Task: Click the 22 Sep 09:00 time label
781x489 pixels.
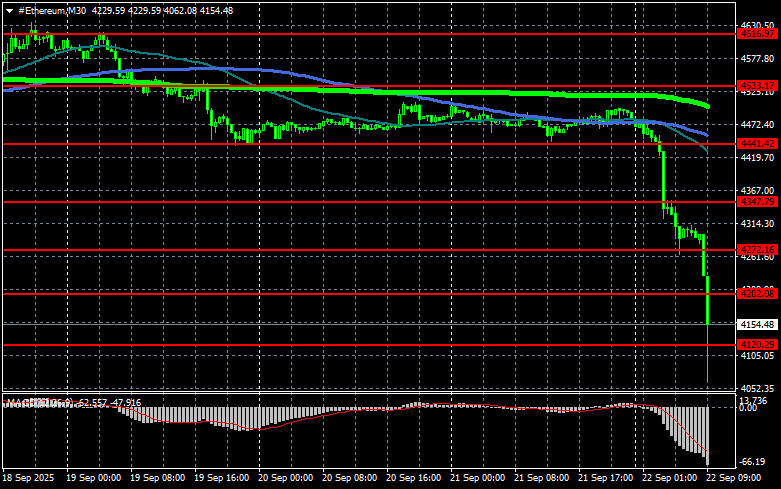Action: click(x=733, y=478)
